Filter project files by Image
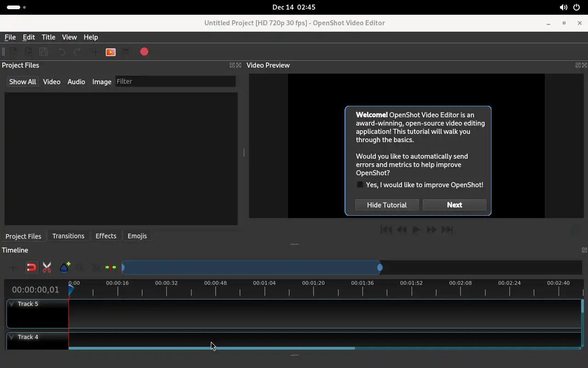The image size is (588, 368). [x=102, y=82]
